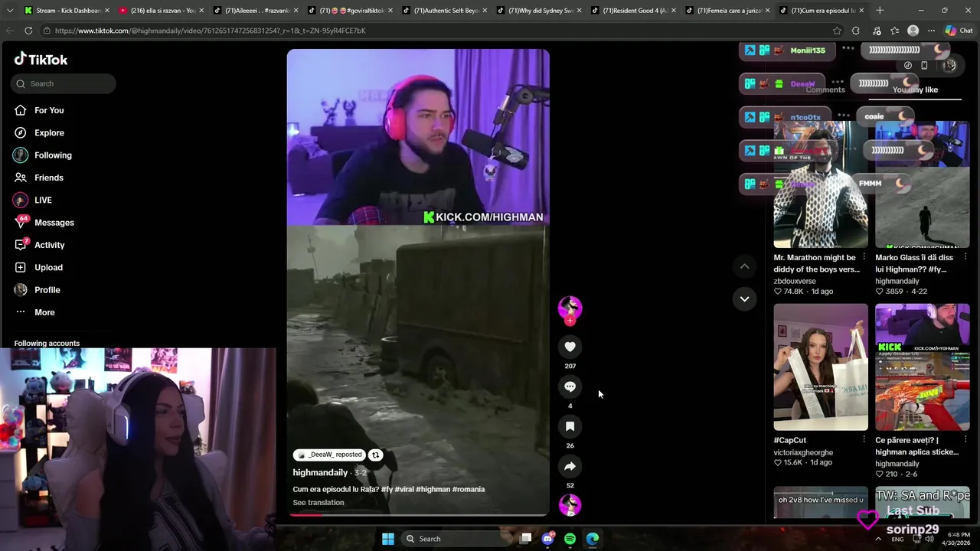Click Following accounts heading
The image size is (980, 551).
47,344
